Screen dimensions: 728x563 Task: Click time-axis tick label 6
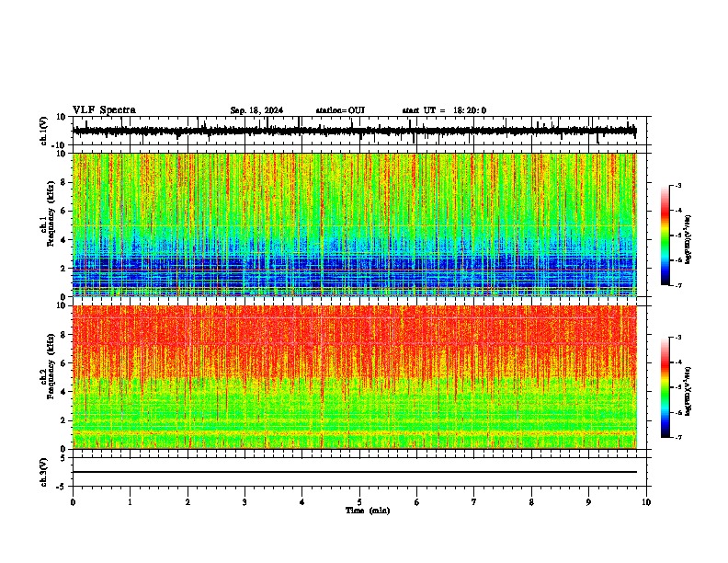[x=417, y=502]
